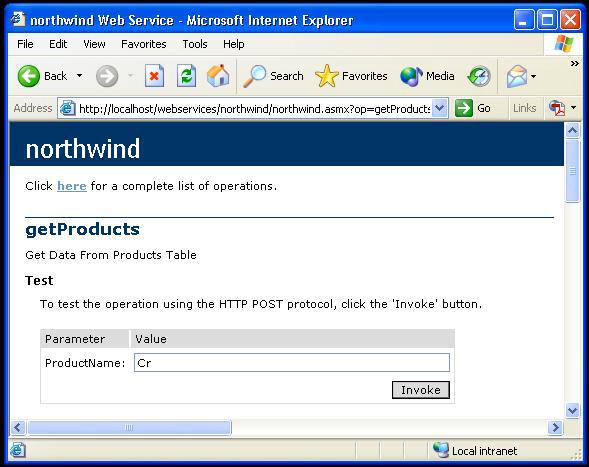This screenshot has width=589, height=467.
Task: Click the Windows flag logo throbber
Action: tap(563, 44)
